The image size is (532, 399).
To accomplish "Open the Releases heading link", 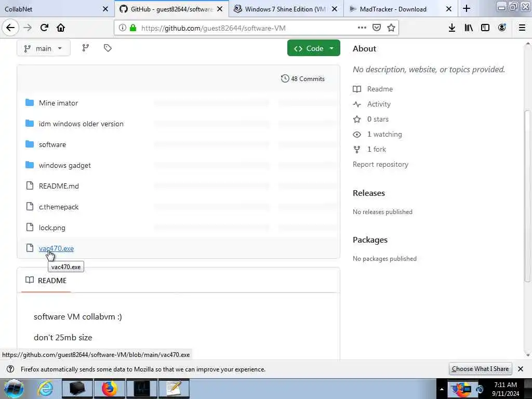I will pos(369,193).
